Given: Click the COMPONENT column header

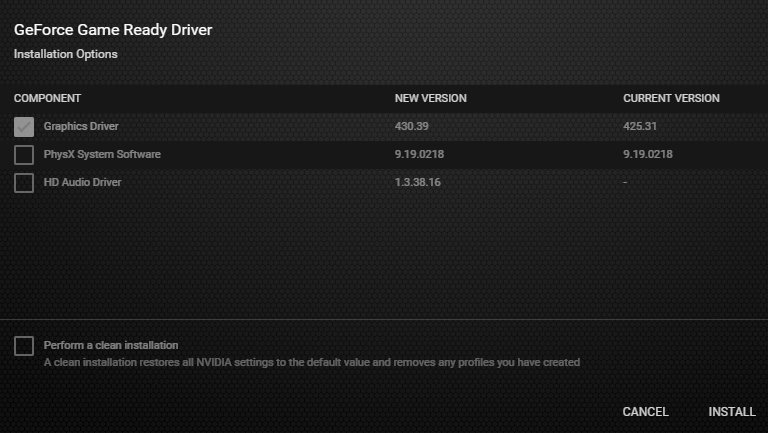Looking at the screenshot, I should 48,98.
